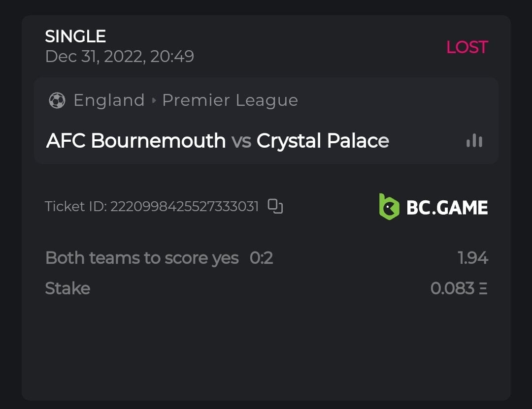Click the 1.94 odds value
The height and width of the screenshot is (409, 532).
(x=472, y=258)
